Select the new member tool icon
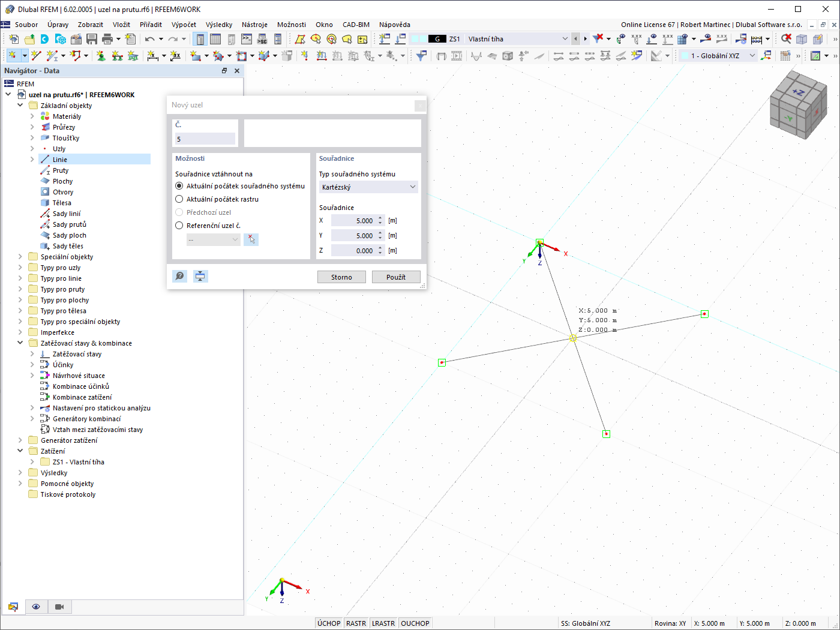Image resolution: width=840 pixels, height=630 pixels. coord(53,56)
